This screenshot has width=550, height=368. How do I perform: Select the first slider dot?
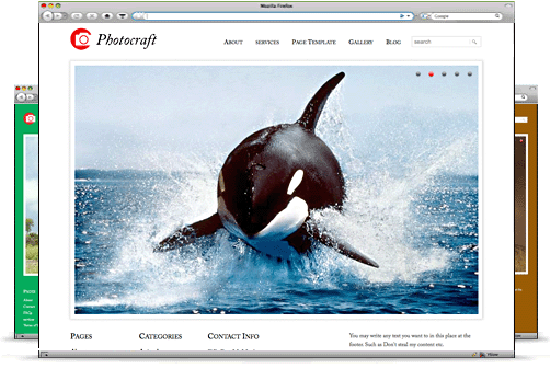tap(418, 74)
